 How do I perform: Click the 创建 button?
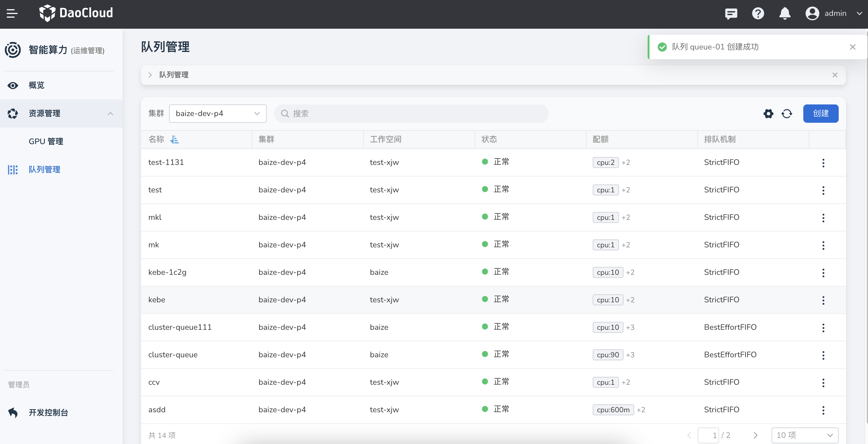click(x=820, y=114)
